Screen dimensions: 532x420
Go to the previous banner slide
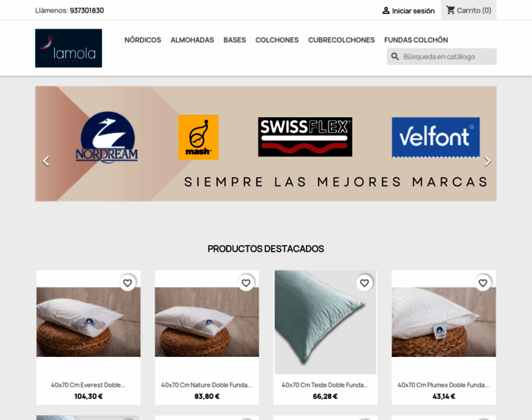tap(46, 161)
